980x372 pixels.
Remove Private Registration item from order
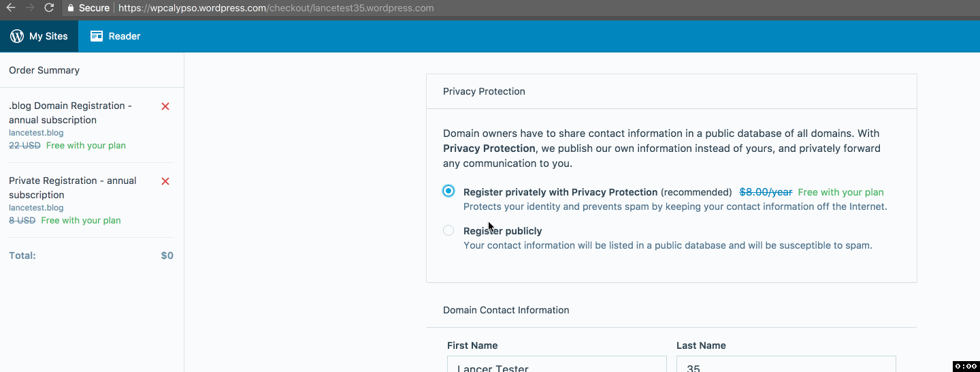pyautogui.click(x=165, y=181)
